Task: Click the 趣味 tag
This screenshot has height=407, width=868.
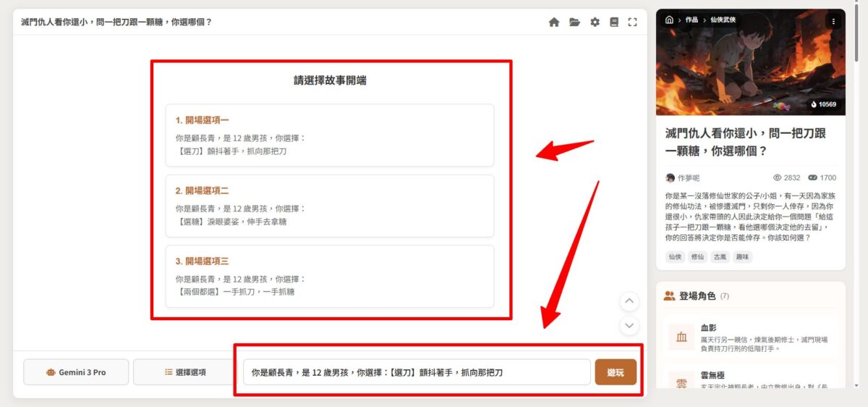Action: click(x=742, y=256)
